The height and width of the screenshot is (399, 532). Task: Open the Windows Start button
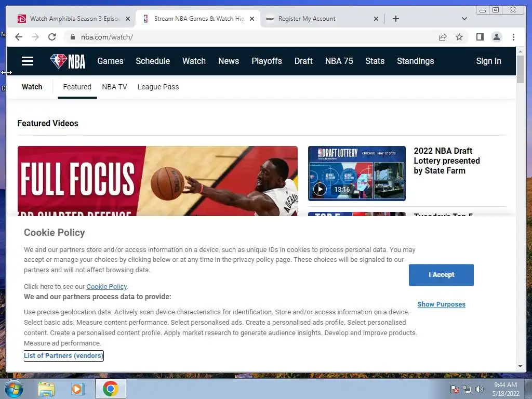[14, 389]
